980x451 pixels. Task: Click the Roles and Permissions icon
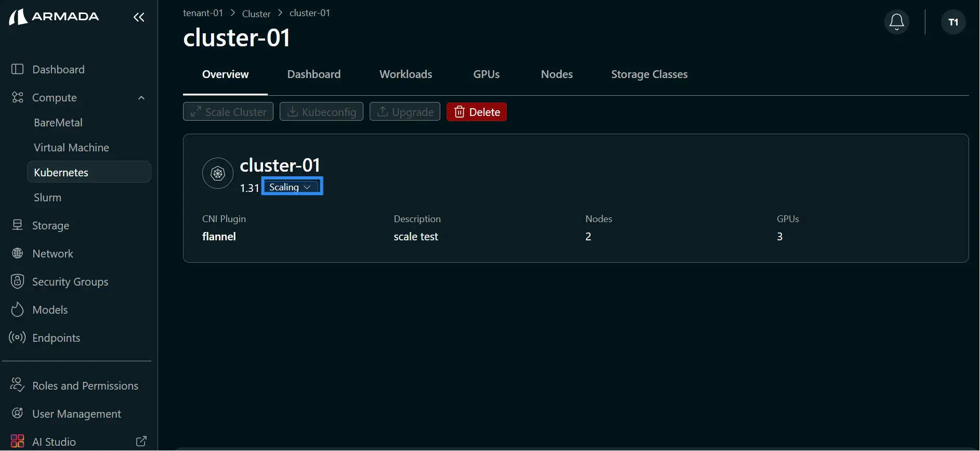click(18, 385)
